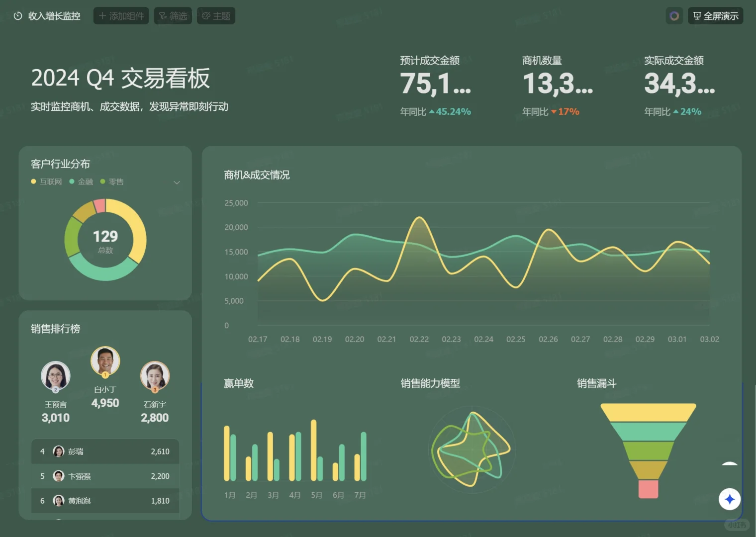Image resolution: width=756 pixels, height=537 pixels.
Task: Click the blue sparkle AI assistant button
Action: (x=730, y=499)
